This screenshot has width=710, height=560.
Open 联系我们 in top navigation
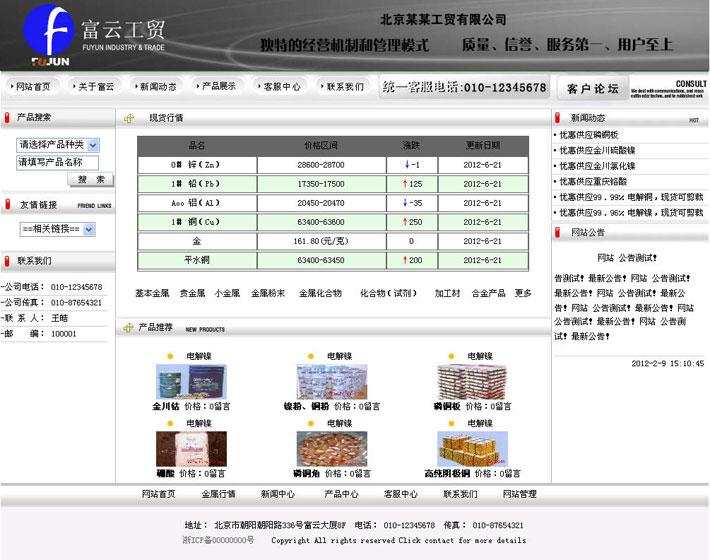(x=342, y=86)
